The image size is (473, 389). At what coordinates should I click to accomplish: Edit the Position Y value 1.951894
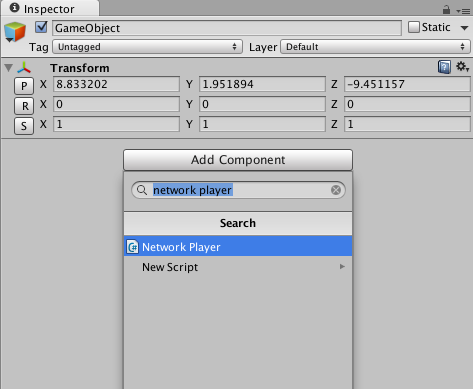click(262, 84)
